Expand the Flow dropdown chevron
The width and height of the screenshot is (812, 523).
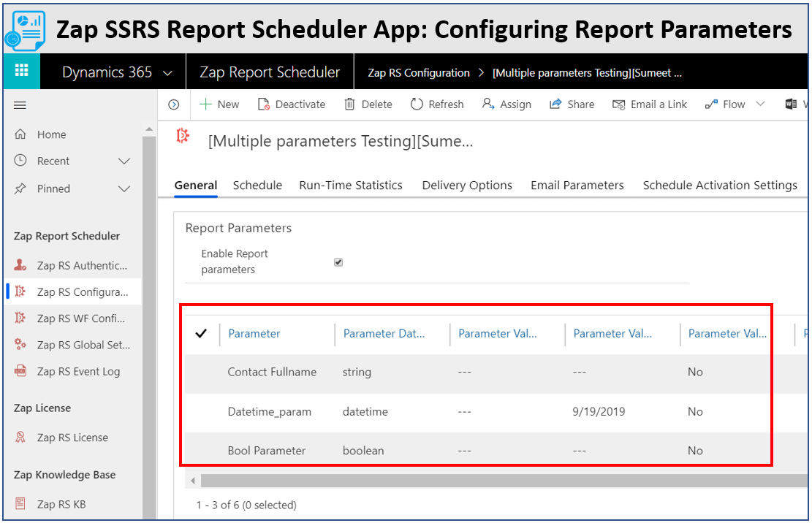pyautogui.click(x=760, y=104)
